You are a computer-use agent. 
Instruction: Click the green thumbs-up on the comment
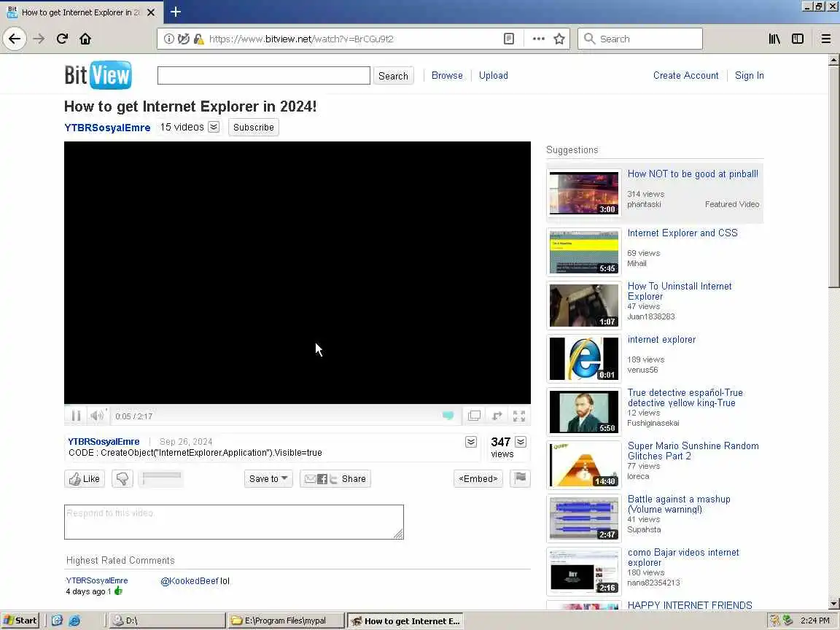[118, 591]
